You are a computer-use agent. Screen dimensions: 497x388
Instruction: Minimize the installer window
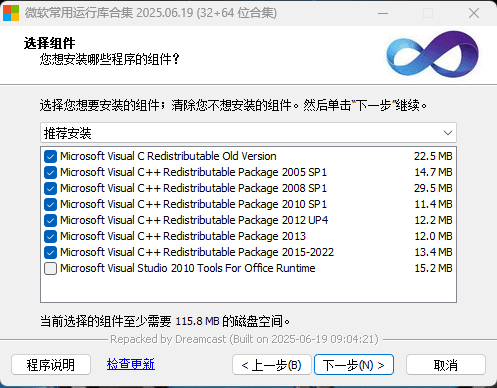point(383,13)
